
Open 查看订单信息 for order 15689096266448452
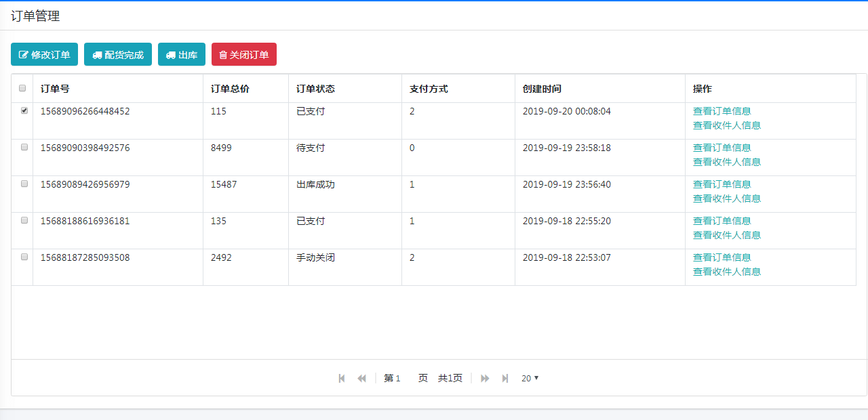[x=722, y=110]
